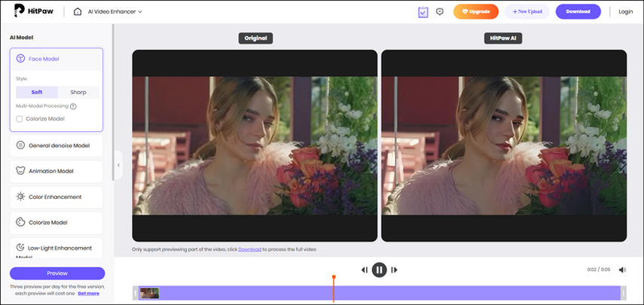644x305 pixels.
Task: Go to the home icon
Action: pos(78,11)
